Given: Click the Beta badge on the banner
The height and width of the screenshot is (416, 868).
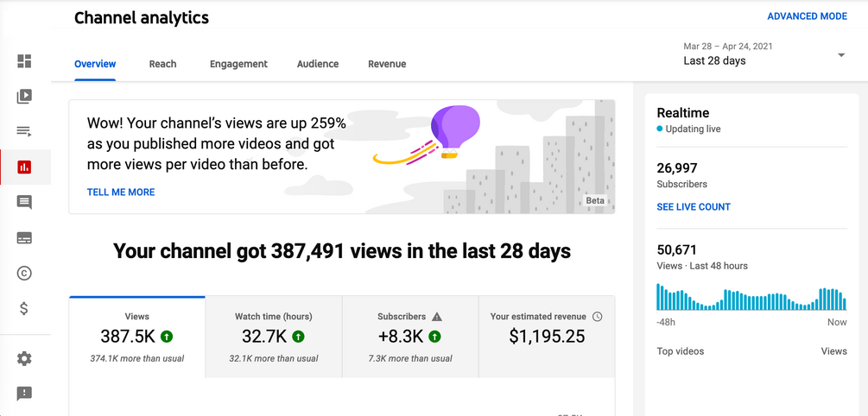Looking at the screenshot, I should [595, 201].
